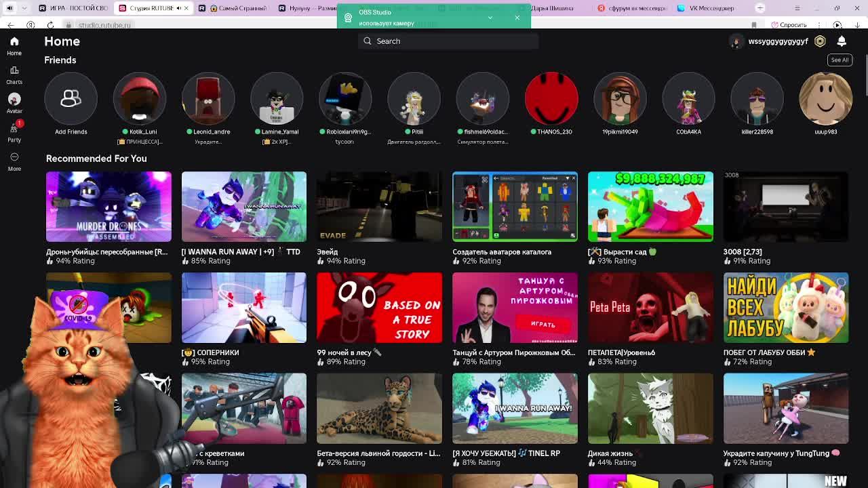Click the Add Friends circle
The image size is (868, 488).
point(71,99)
